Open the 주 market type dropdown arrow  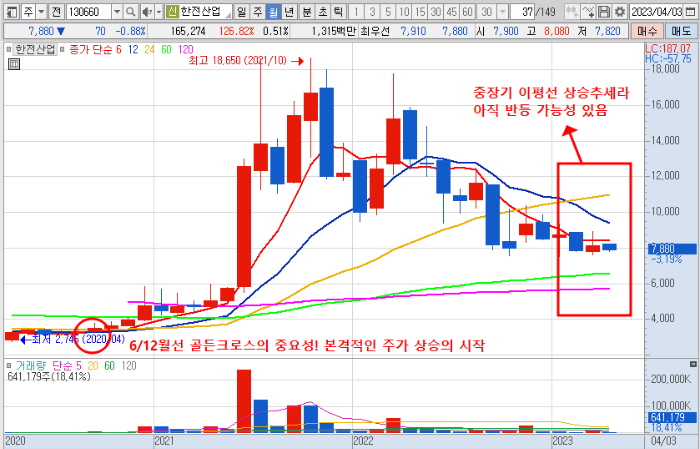pyautogui.click(x=41, y=12)
